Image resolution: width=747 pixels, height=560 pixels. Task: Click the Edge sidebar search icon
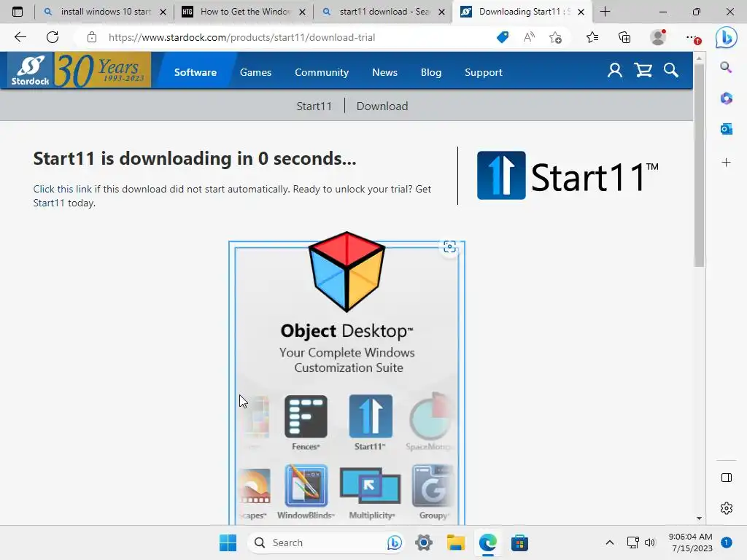[726, 67]
